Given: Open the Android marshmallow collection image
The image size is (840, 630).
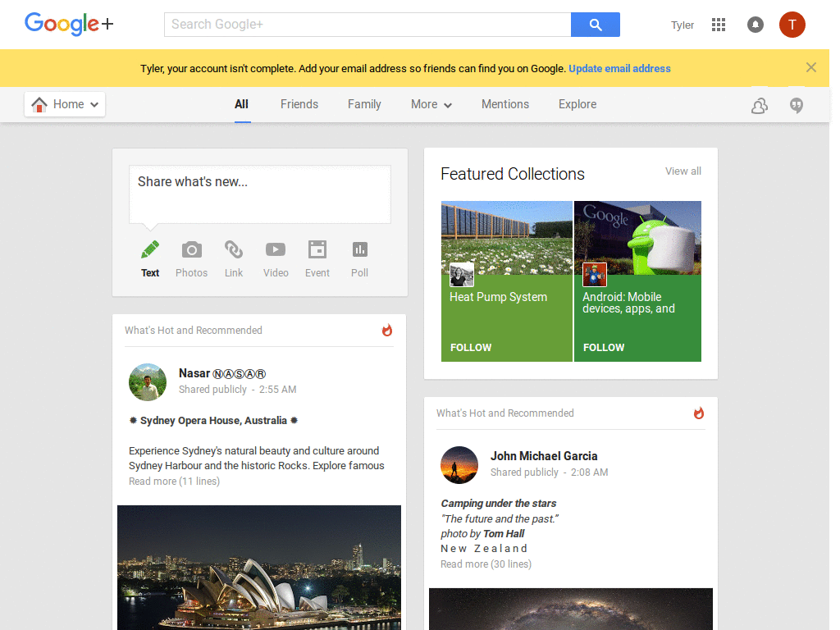Looking at the screenshot, I should pos(637,237).
